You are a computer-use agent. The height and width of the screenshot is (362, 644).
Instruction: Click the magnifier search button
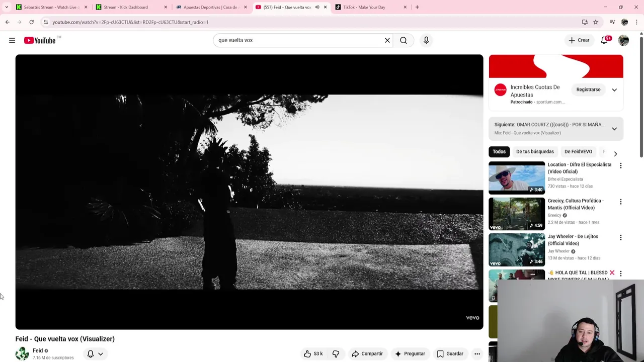(404, 40)
